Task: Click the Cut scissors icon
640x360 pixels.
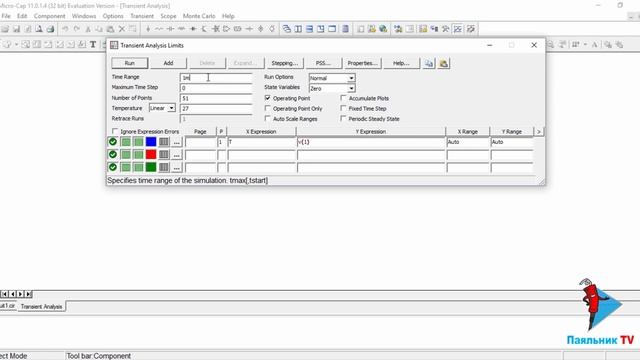Action: pyautogui.click(x=88, y=29)
